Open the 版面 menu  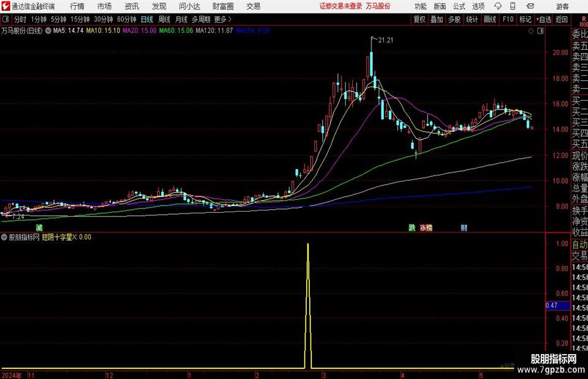point(440,6)
